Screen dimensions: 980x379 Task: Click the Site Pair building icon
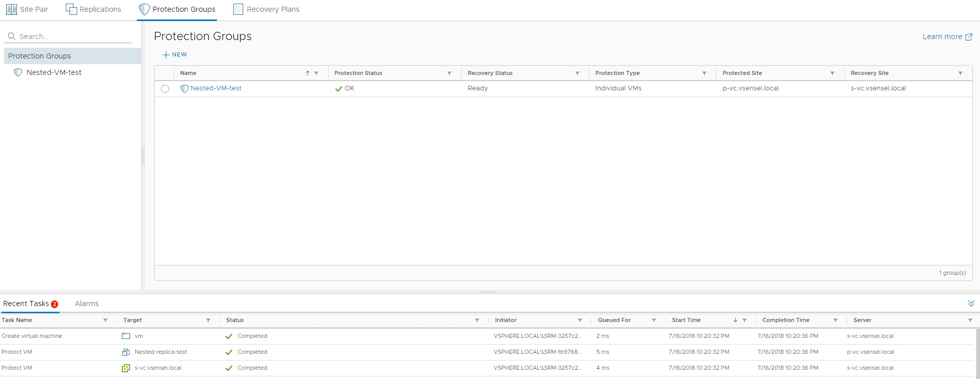pyautogui.click(x=11, y=9)
